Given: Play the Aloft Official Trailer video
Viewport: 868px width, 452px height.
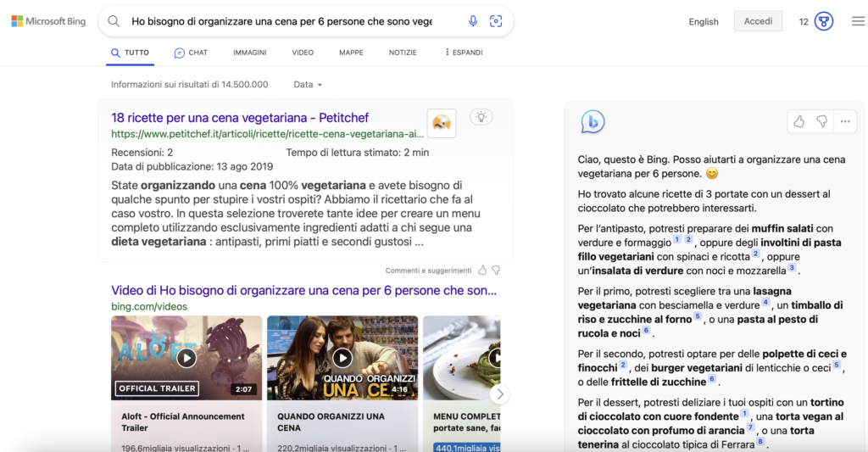Looking at the screenshot, I should (x=186, y=358).
